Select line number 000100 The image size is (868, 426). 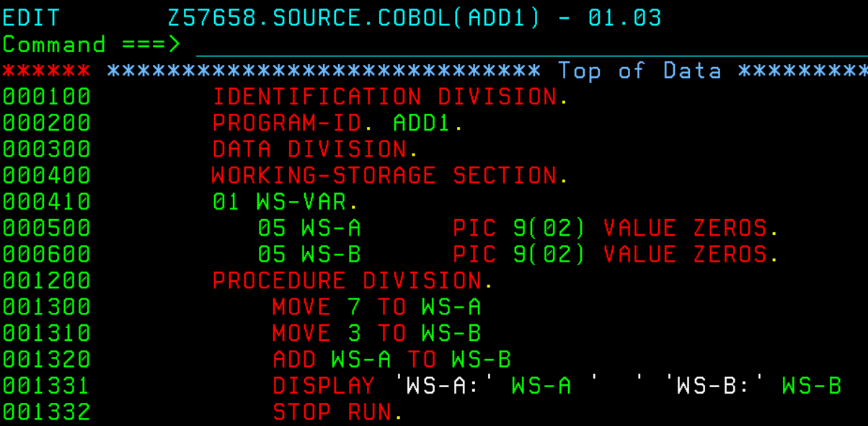46,96
